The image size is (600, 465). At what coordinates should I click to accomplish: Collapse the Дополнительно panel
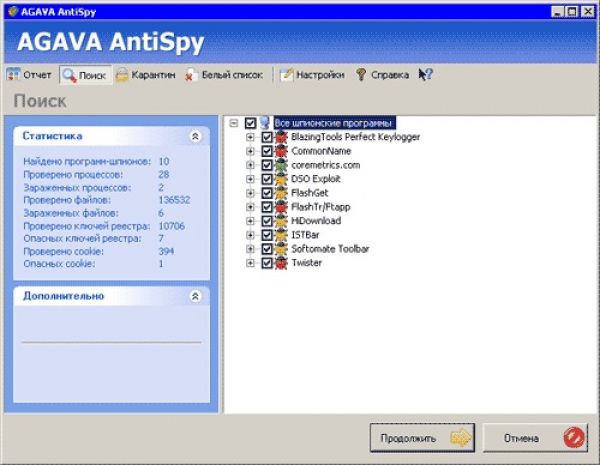tap(195, 296)
